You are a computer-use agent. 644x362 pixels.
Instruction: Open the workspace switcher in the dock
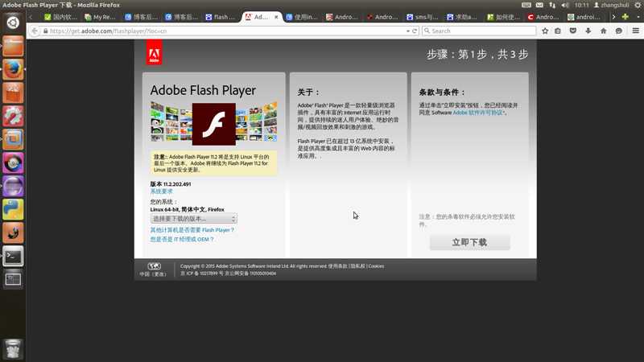(x=13, y=279)
